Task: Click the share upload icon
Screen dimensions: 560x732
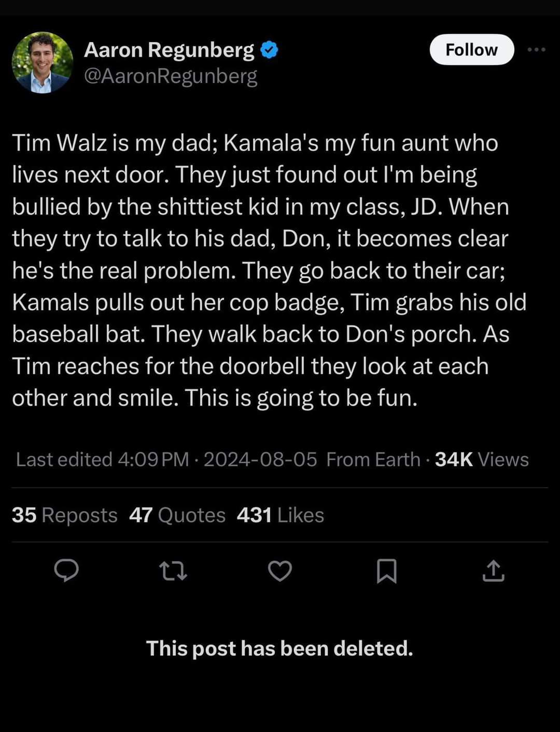Action: coord(493,571)
